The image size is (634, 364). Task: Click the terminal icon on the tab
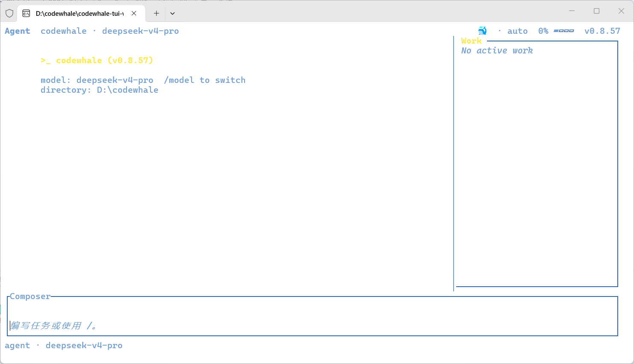click(26, 13)
